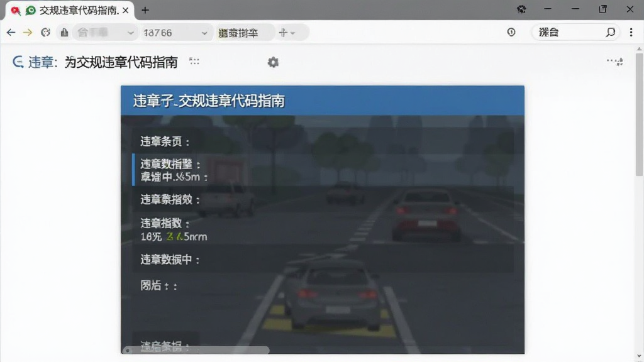Open the extension icon in the title bar
The width and height of the screenshot is (644, 362).
pyautogui.click(x=521, y=9)
